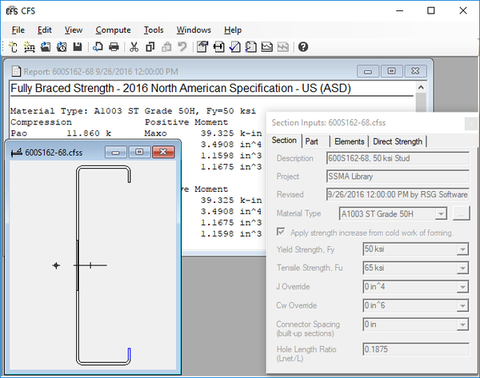480x378 pixels.
Task: Toggle cold work of forming checkbox
Action: tap(281, 232)
